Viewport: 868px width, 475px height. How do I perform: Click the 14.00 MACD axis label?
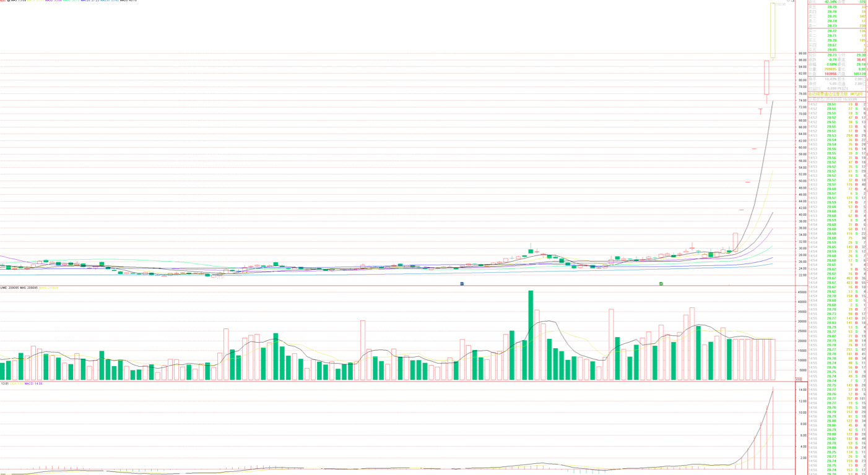point(801,390)
